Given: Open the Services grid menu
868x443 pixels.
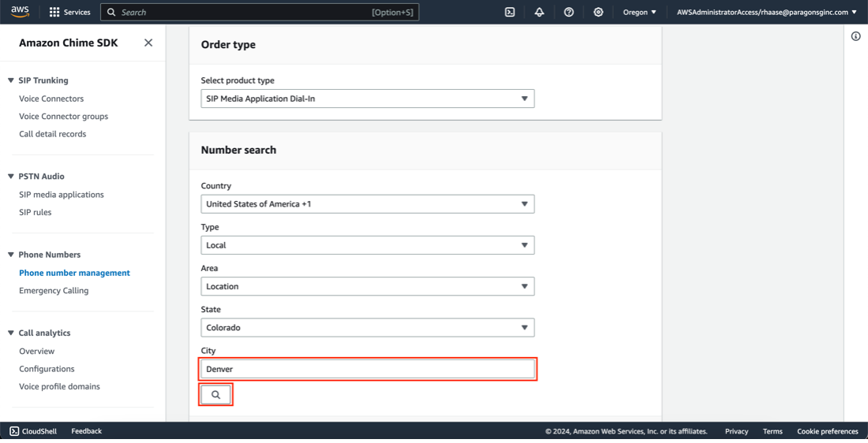Looking at the screenshot, I should tap(69, 12).
